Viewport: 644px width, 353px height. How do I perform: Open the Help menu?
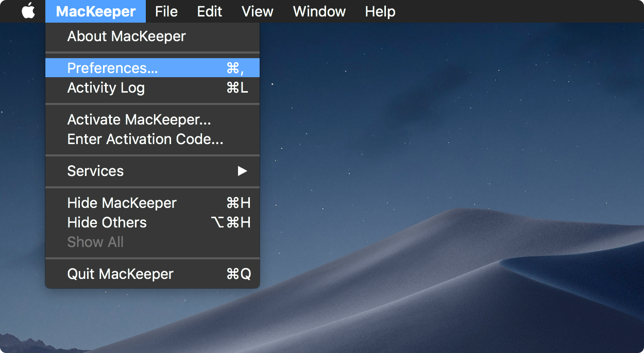point(380,11)
